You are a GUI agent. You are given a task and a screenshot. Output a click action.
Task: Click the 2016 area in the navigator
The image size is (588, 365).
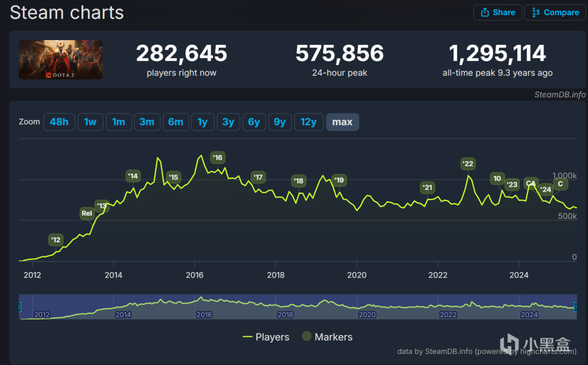click(x=204, y=314)
